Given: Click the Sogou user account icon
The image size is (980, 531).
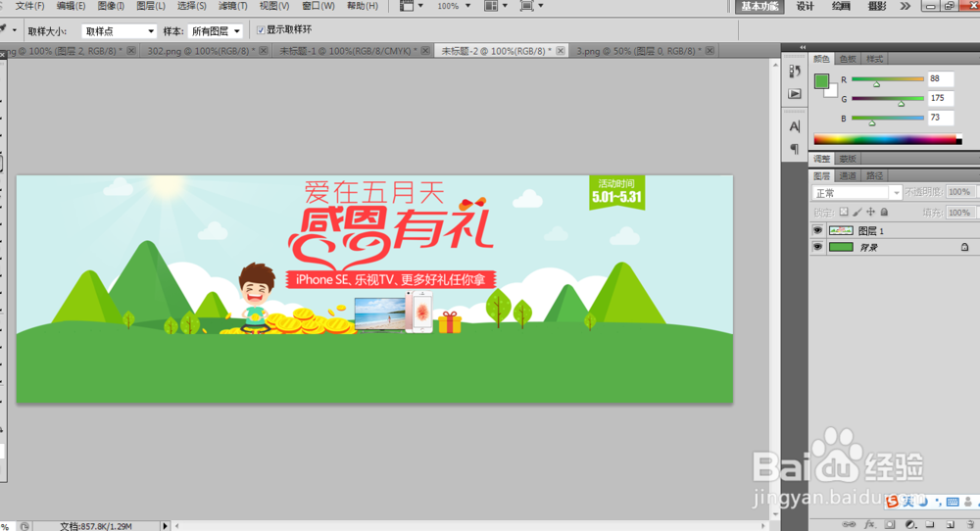Looking at the screenshot, I should click(968, 502).
